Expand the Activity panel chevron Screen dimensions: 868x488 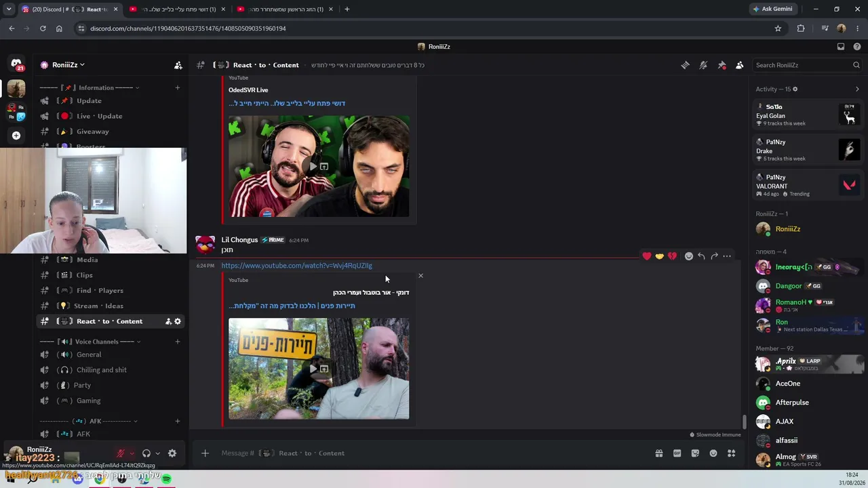pos(857,89)
